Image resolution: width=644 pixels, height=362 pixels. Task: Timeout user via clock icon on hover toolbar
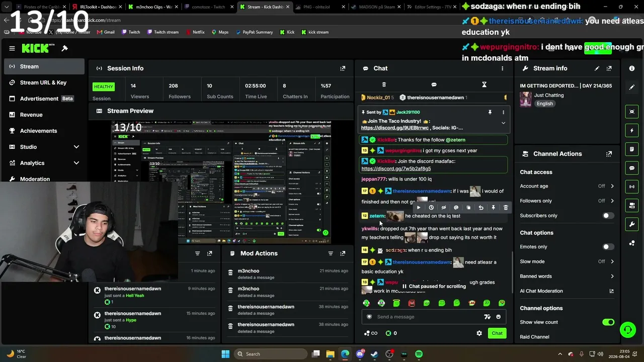coord(431,208)
